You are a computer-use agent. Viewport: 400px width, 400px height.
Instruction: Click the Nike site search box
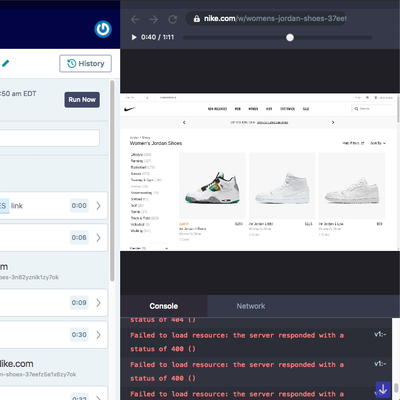[373, 109]
